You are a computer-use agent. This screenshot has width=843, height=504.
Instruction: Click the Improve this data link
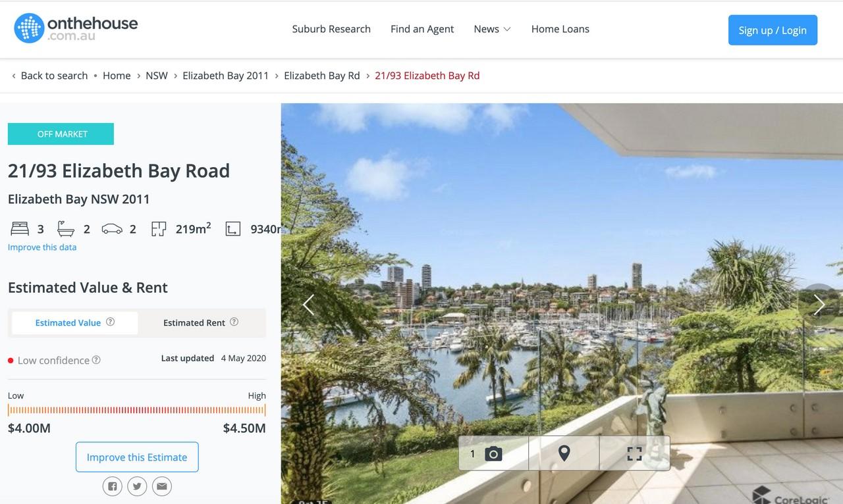click(42, 247)
